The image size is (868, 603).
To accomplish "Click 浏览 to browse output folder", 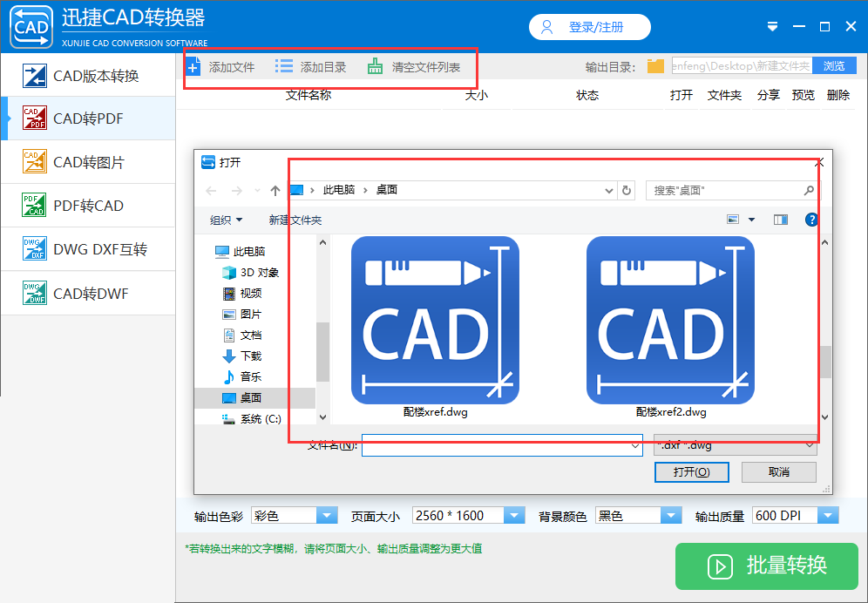I will pos(834,66).
